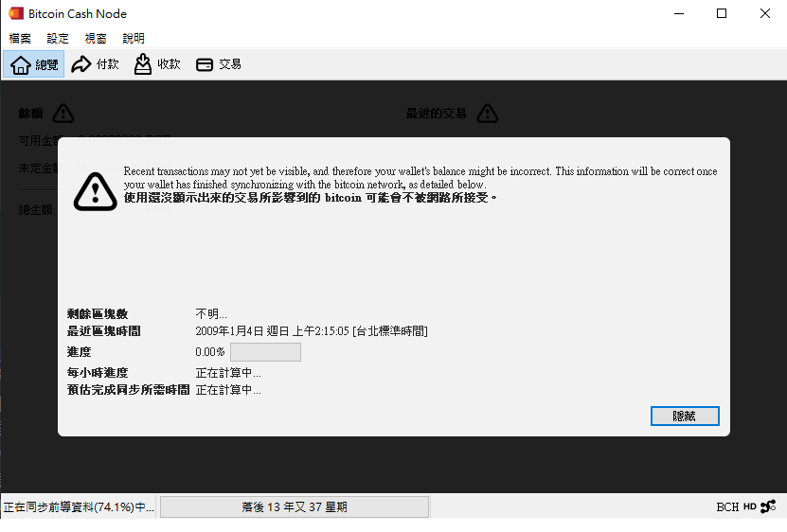Click the 預估完成同步所需時間 label

point(129,390)
